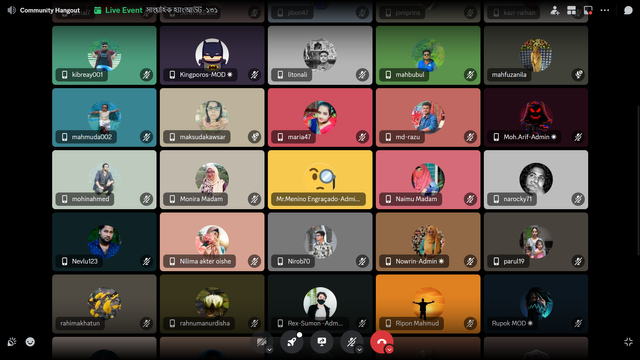Open the more options ellipsis menu

point(605,11)
